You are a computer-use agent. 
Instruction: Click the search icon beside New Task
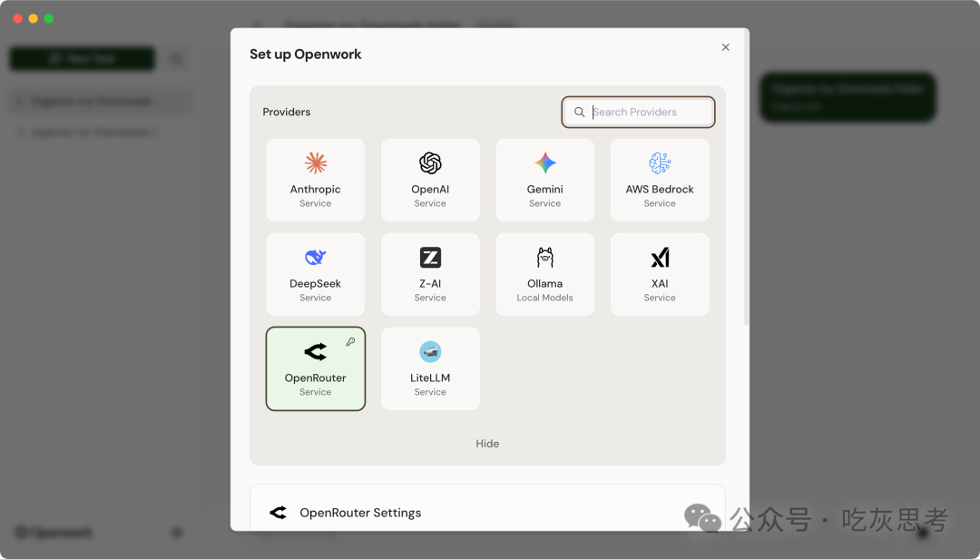(176, 59)
